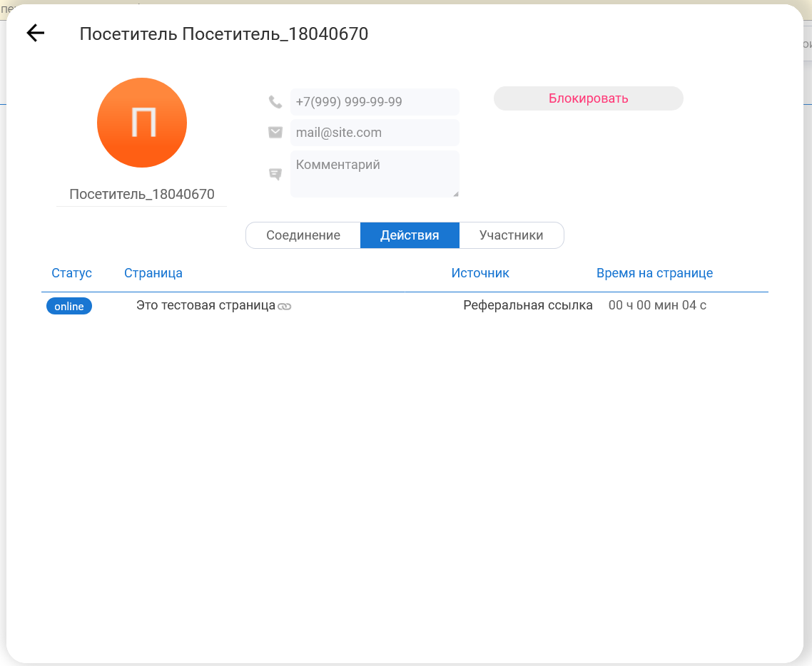Click the envelope email icon
812x666 pixels.
tap(275, 133)
